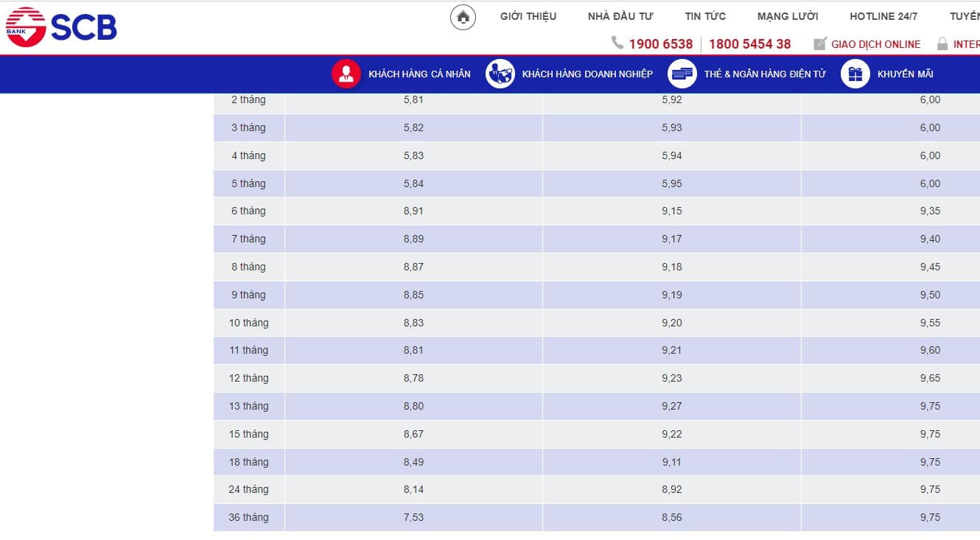Viewport: 980px width, 540px height.
Task: Select the '36 tháng' row label
Action: click(x=248, y=517)
